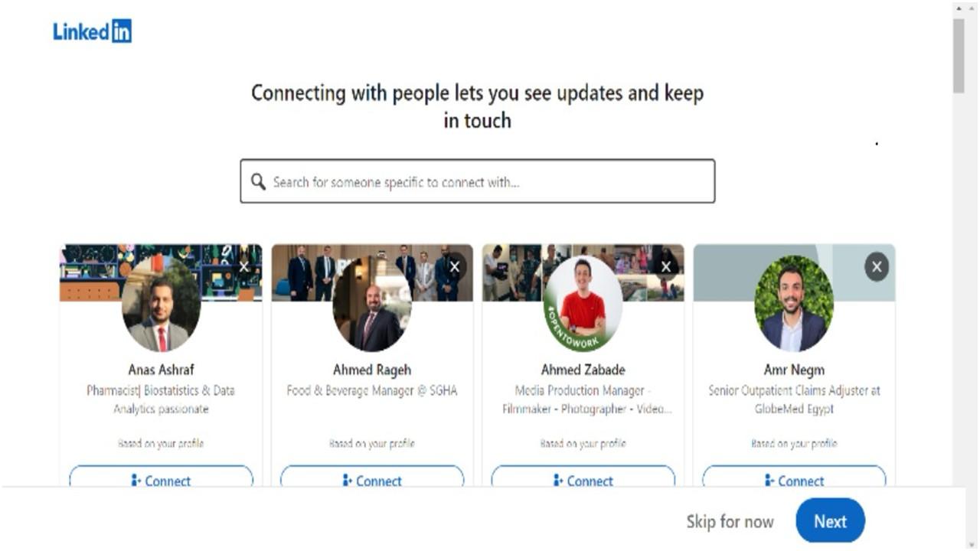
Task: Open Ahmed Zabade's Open To Work photo
Action: click(x=583, y=304)
